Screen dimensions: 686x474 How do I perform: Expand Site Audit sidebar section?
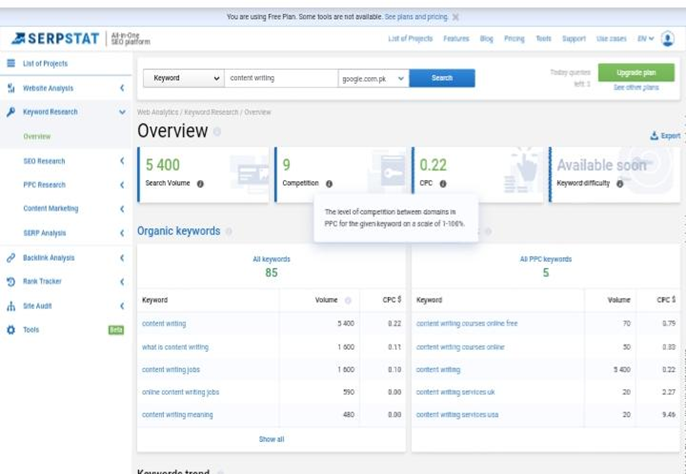point(122,306)
